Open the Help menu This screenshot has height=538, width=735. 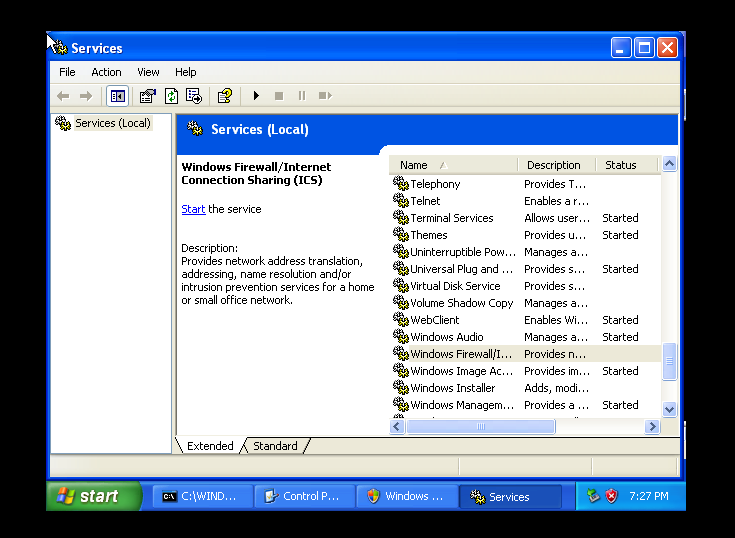point(186,72)
